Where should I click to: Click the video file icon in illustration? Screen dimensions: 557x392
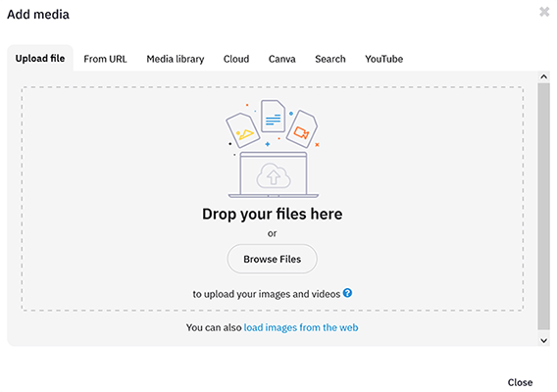coord(302,129)
